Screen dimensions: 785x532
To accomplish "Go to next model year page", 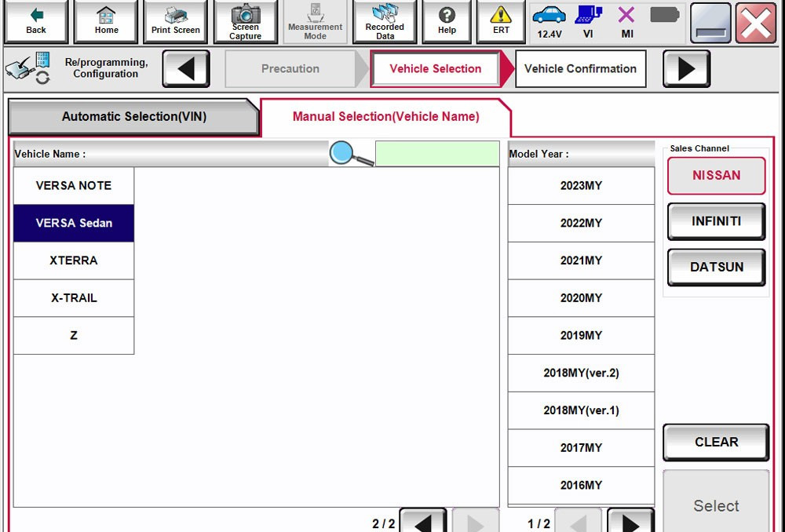I will 630,520.
